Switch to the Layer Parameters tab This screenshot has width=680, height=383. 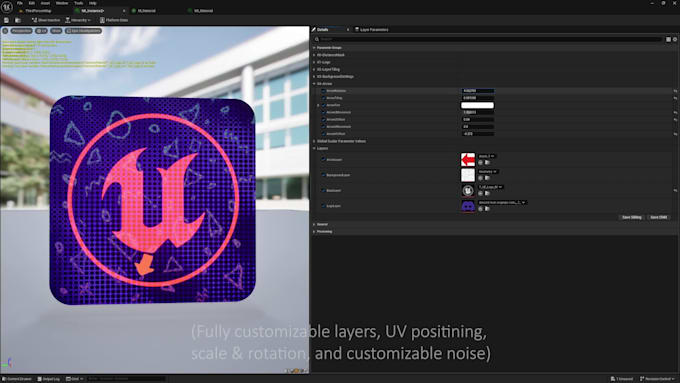(x=372, y=29)
